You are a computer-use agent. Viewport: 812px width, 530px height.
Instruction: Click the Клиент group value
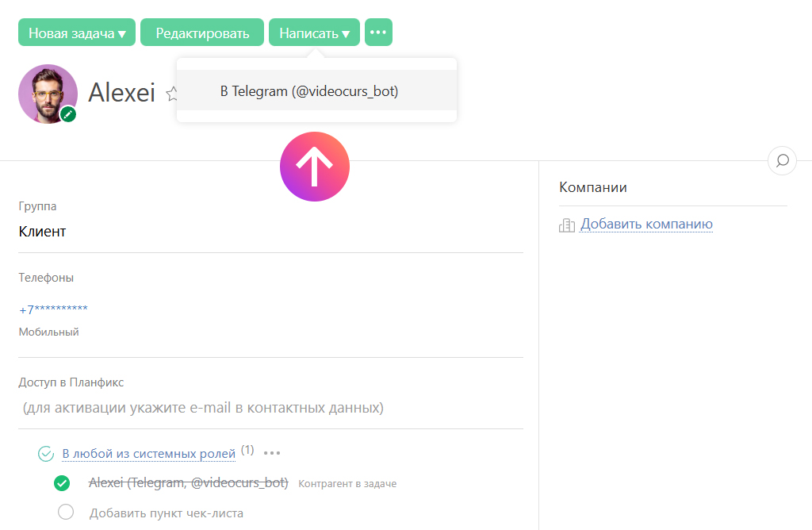42,232
